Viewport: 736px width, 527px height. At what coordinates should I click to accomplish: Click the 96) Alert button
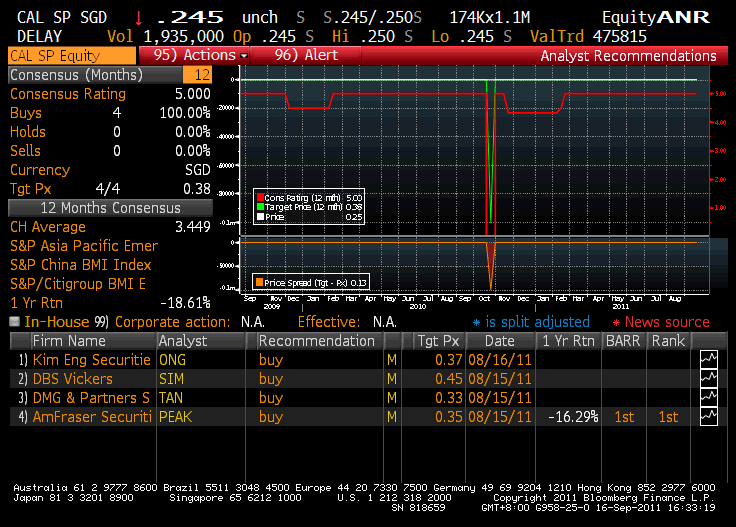click(x=306, y=55)
